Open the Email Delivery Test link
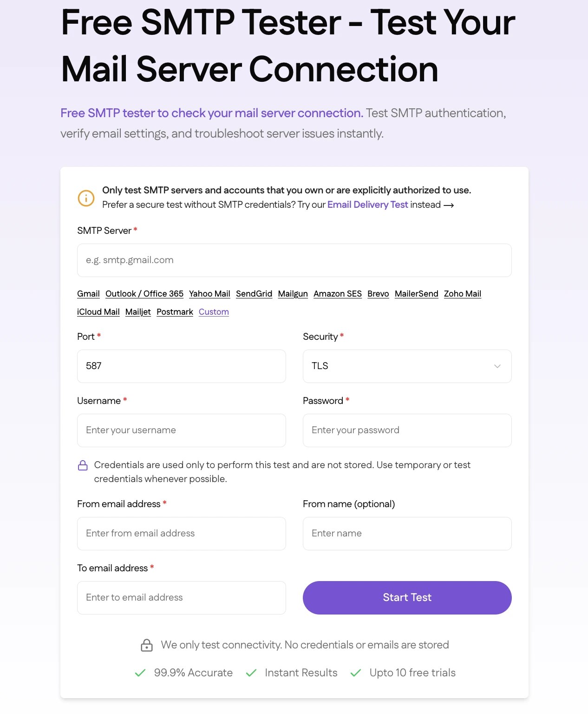The width and height of the screenshot is (588, 714). point(367,205)
